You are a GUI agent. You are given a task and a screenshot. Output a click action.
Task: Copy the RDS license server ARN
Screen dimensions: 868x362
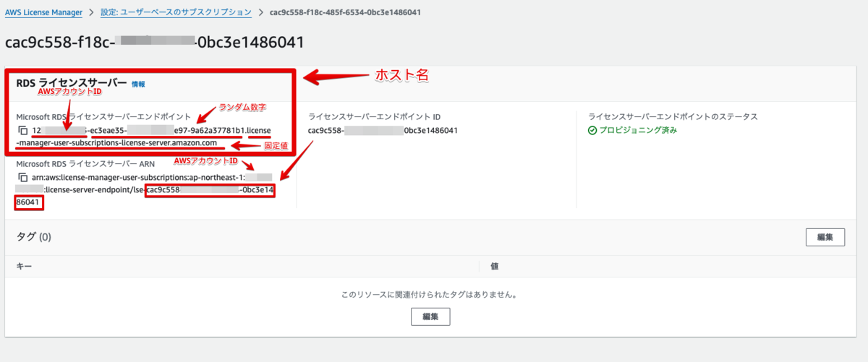pyautogui.click(x=23, y=178)
